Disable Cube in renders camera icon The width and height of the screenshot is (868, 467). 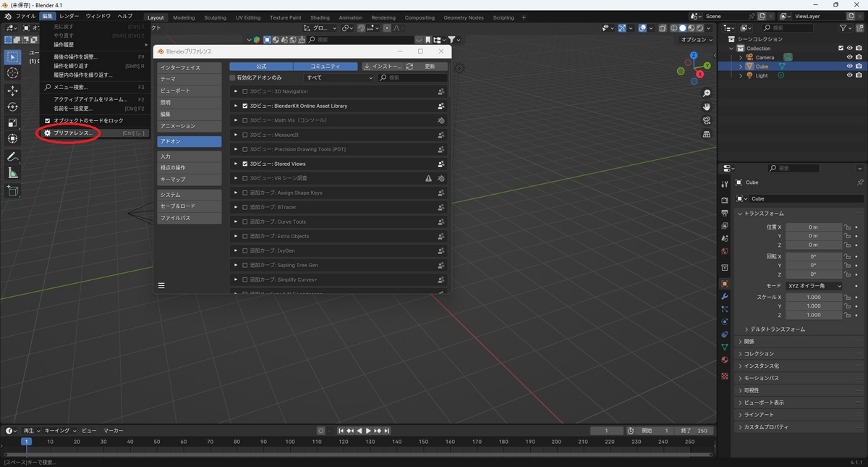[859, 66]
